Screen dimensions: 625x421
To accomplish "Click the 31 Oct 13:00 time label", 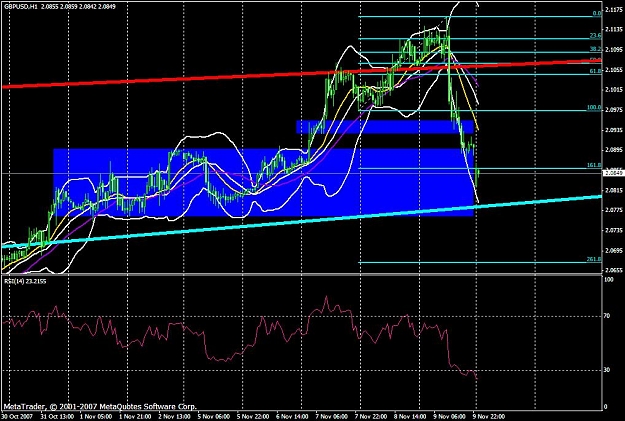I will pyautogui.click(x=56, y=417).
